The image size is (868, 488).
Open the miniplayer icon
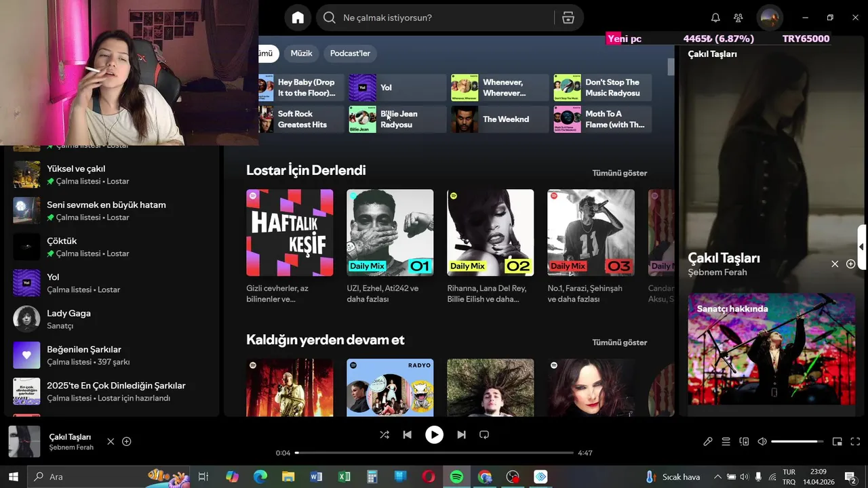(837, 441)
